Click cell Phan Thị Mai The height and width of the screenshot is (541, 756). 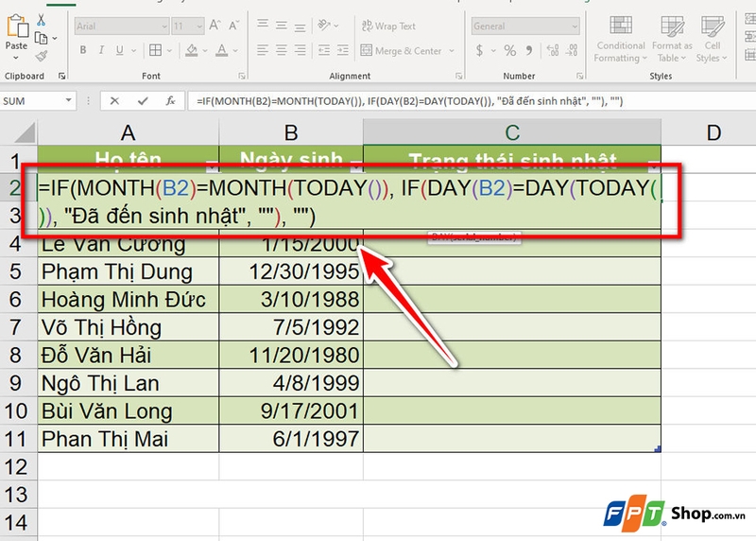tap(128, 439)
